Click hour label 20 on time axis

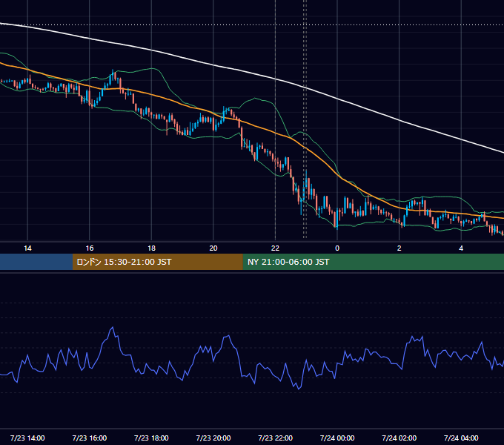[x=213, y=248]
